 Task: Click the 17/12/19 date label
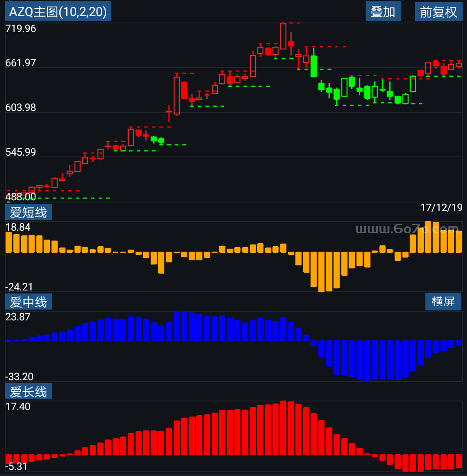441,208
